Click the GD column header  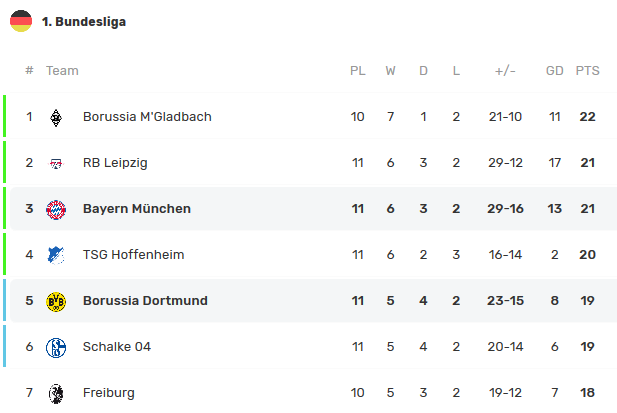tap(554, 71)
